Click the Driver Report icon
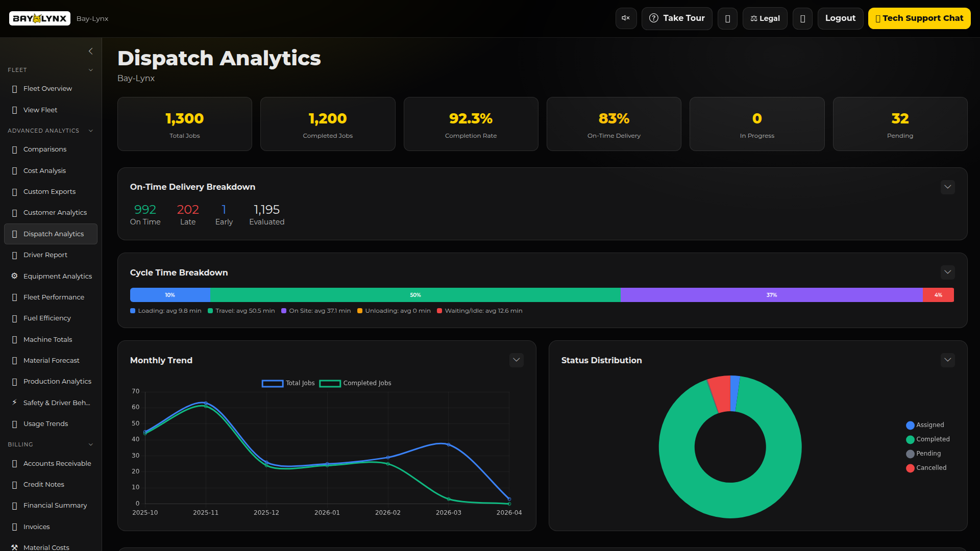The image size is (980, 551). (14, 255)
